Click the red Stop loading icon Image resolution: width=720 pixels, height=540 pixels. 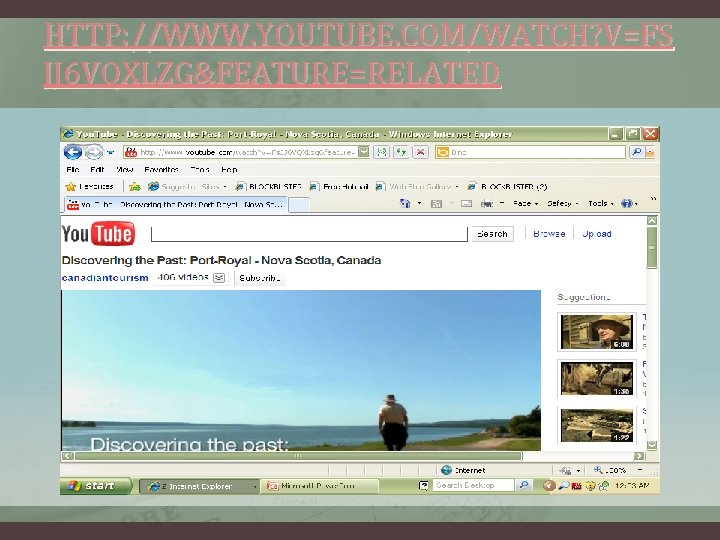(x=421, y=152)
